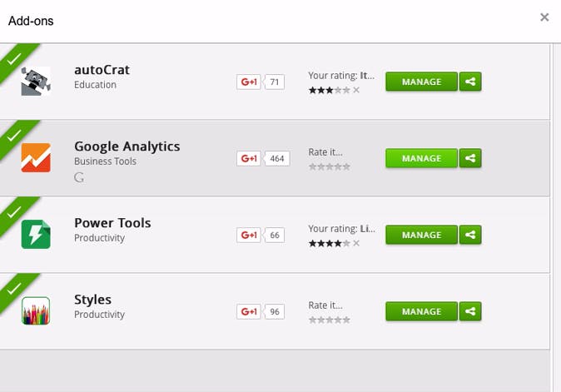Open the Power Tools title link
This screenshot has height=392, width=561.
tap(112, 223)
